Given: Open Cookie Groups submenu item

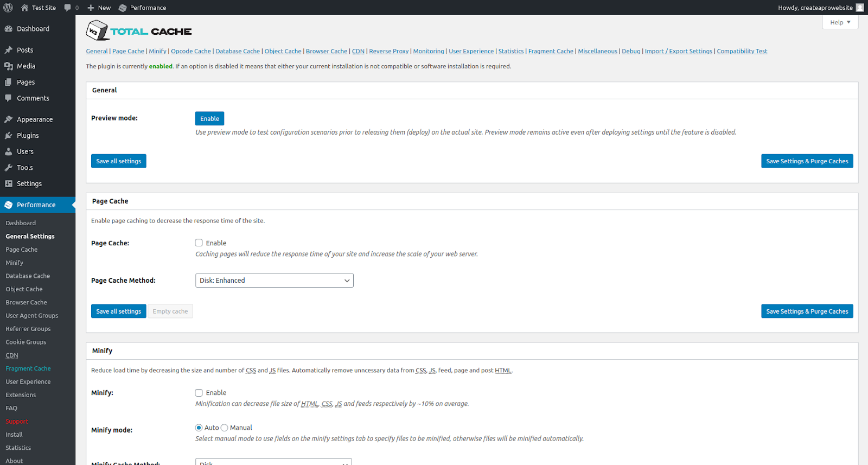Looking at the screenshot, I should (x=26, y=342).
